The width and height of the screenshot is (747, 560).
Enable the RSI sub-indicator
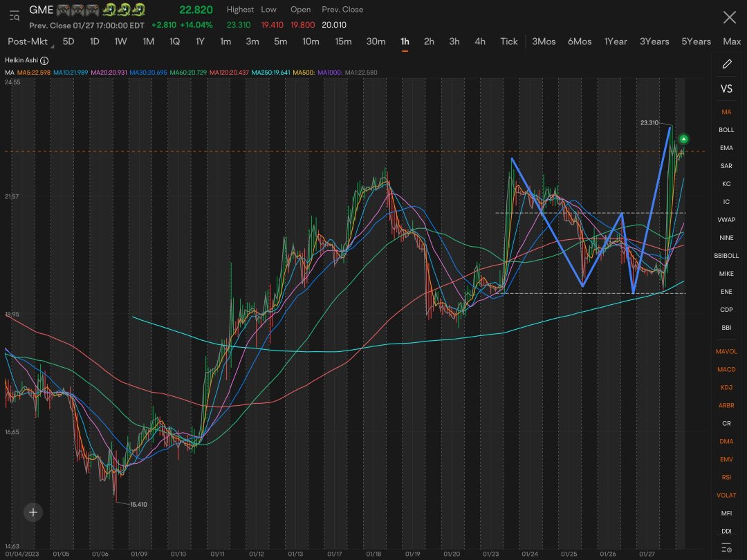pyautogui.click(x=726, y=477)
